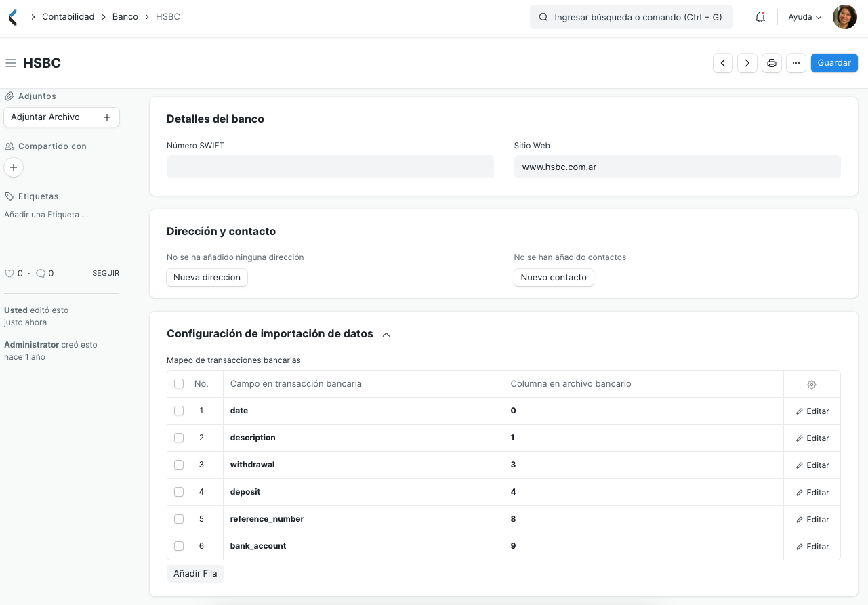The height and width of the screenshot is (605, 868).
Task: Open the Ayuda dropdown
Action: pos(805,17)
